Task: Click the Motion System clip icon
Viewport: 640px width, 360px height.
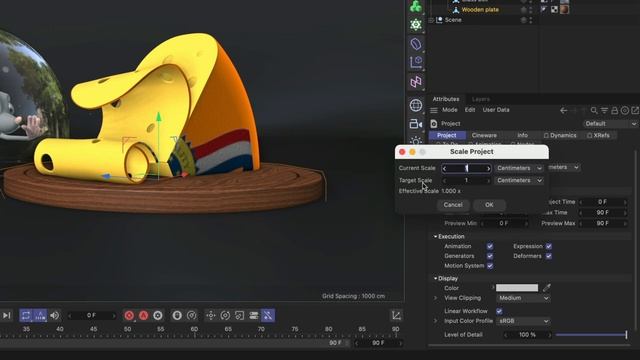Action: point(177,315)
